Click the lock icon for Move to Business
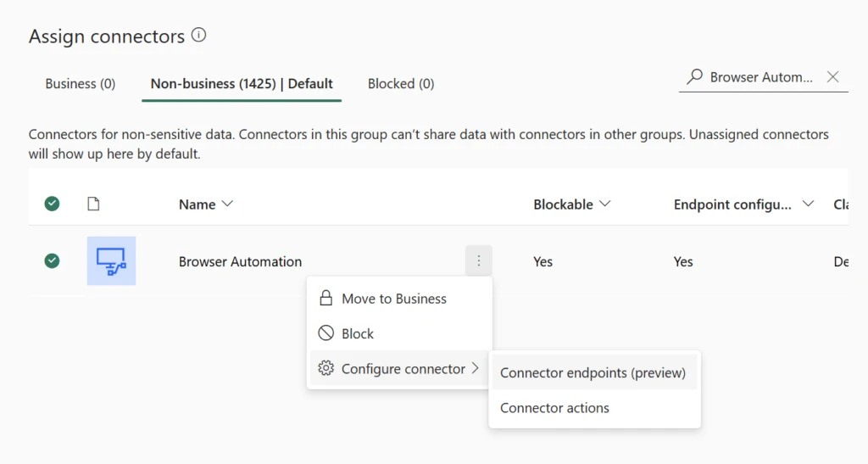This screenshot has height=464, width=868. click(x=325, y=299)
